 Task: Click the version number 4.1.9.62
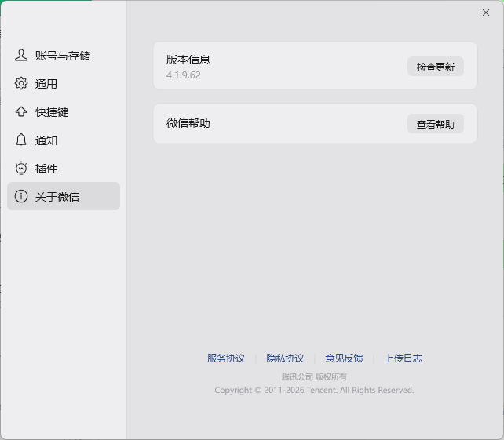(183, 75)
